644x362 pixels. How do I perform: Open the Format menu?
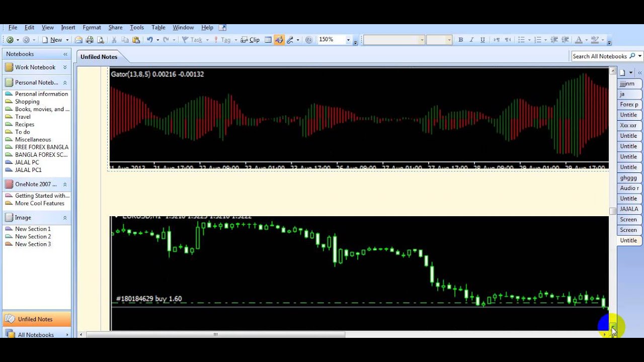92,28
